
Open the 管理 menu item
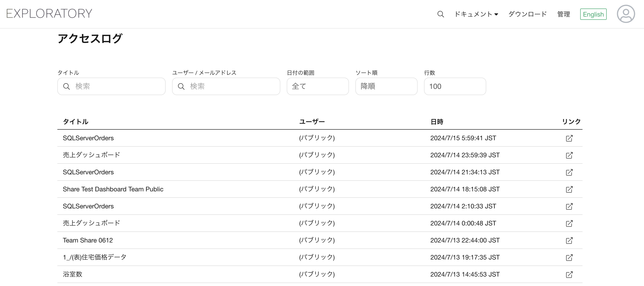(x=563, y=14)
